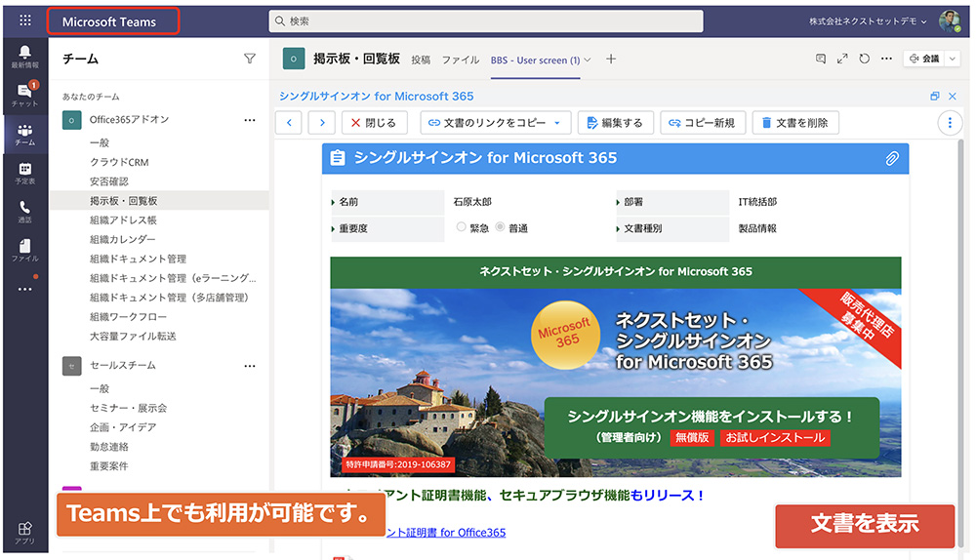The width and height of the screenshot is (976, 560).
Task: Click the 編集する button
Action: point(615,123)
